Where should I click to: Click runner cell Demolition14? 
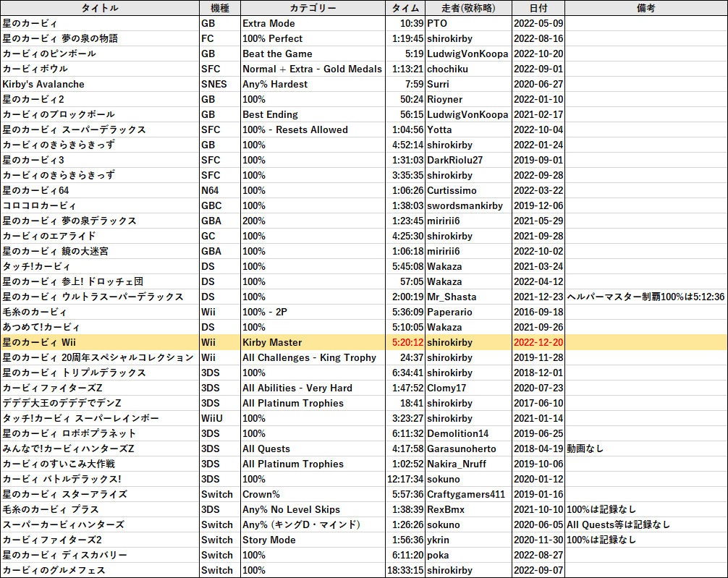[x=468, y=433]
